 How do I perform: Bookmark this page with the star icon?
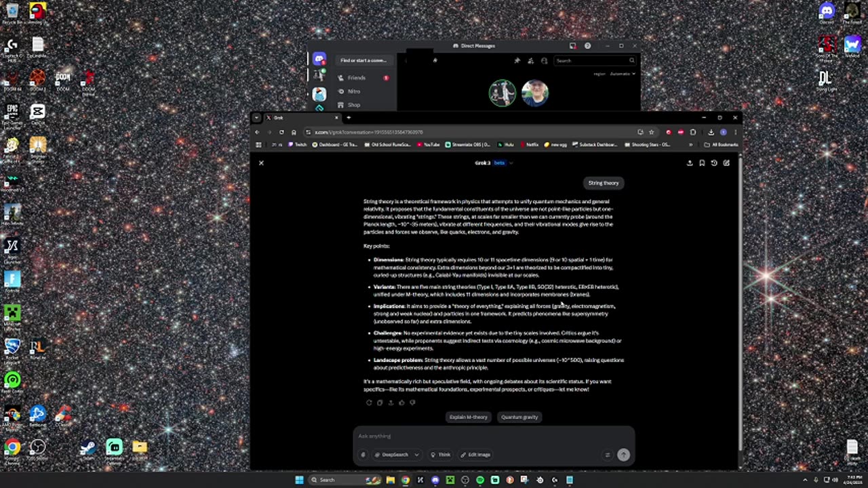pyautogui.click(x=651, y=132)
